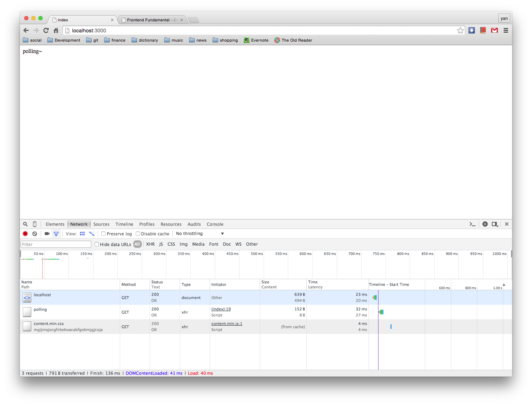
Task: Switch to the Elements panel
Action: [x=55, y=224]
